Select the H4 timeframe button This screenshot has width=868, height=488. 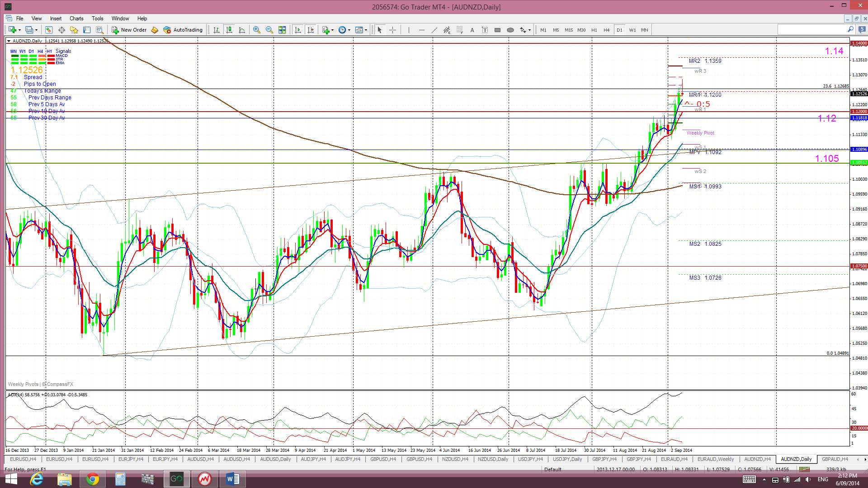click(607, 30)
